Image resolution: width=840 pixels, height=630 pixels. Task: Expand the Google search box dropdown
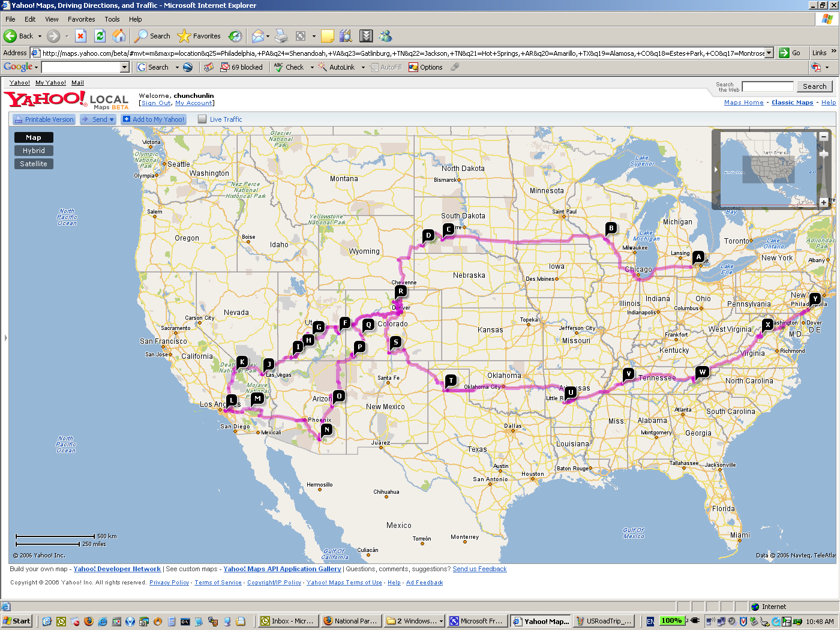point(125,67)
